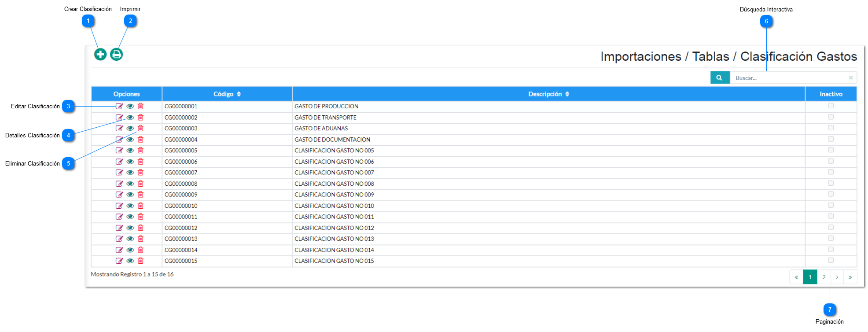The height and width of the screenshot is (332, 868).
Task: Delete classification CG00000002
Action: (140, 118)
